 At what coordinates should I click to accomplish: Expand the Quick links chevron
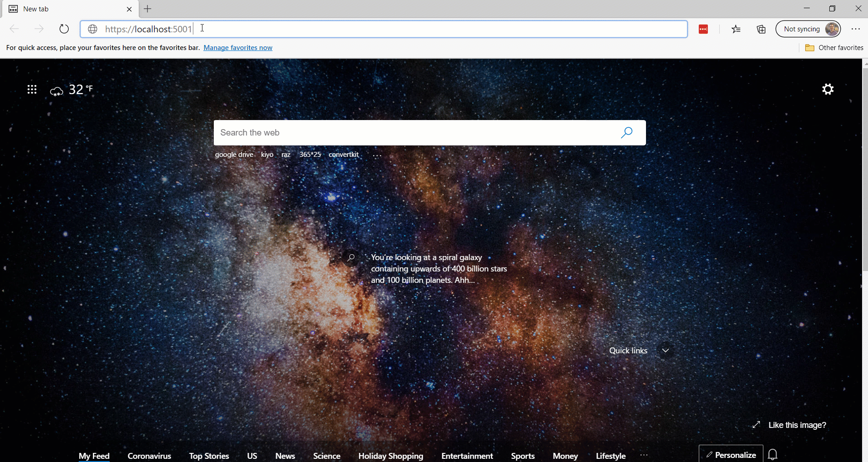pyautogui.click(x=665, y=350)
